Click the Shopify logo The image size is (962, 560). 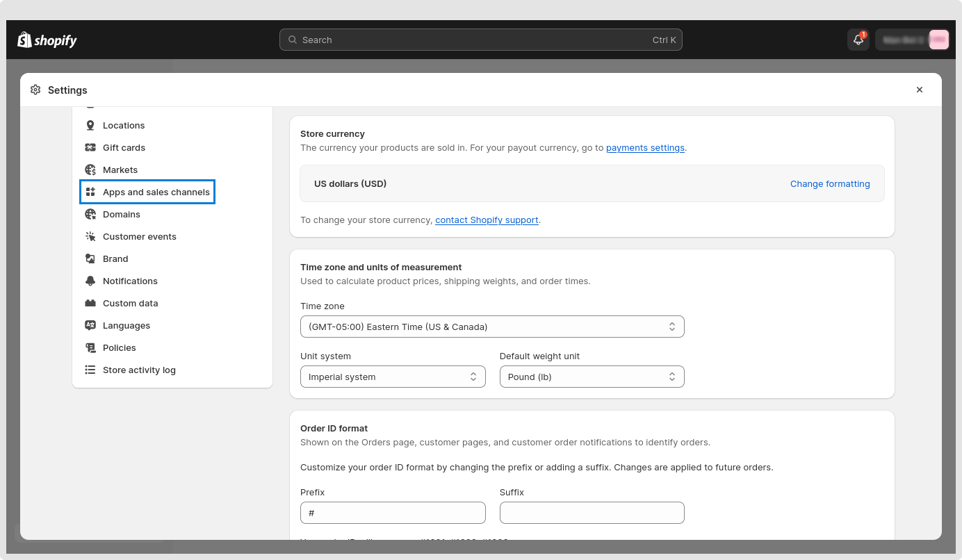[x=47, y=40]
